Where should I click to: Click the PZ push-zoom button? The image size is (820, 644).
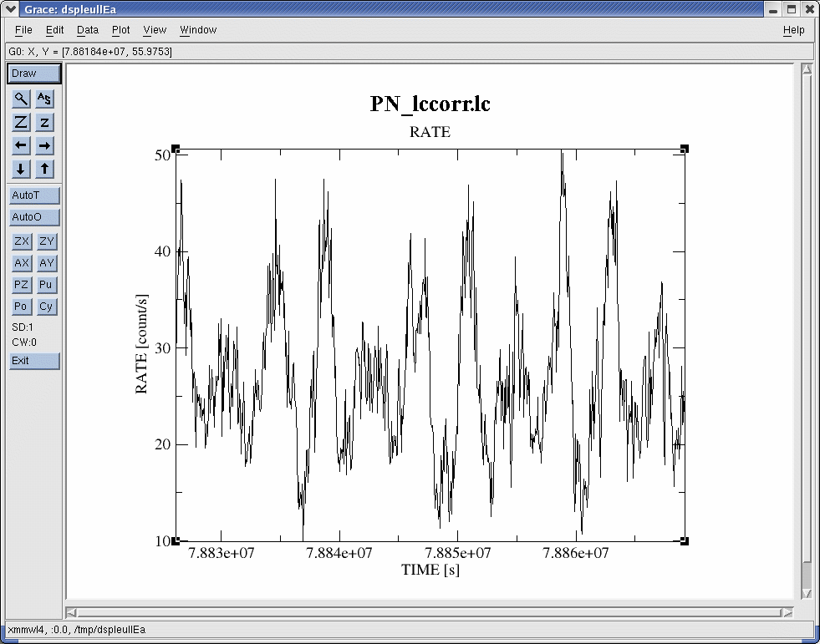[22, 284]
